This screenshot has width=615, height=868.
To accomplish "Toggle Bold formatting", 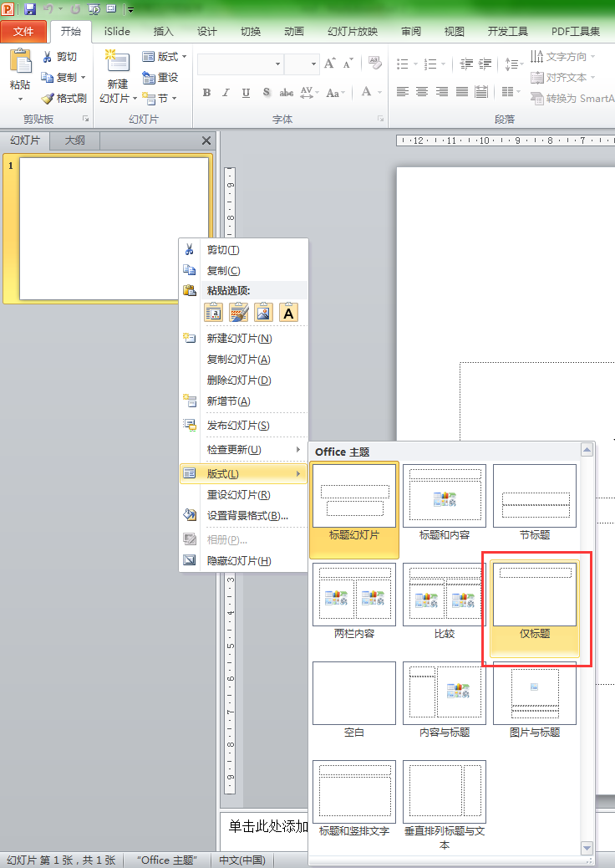I will 207,93.
